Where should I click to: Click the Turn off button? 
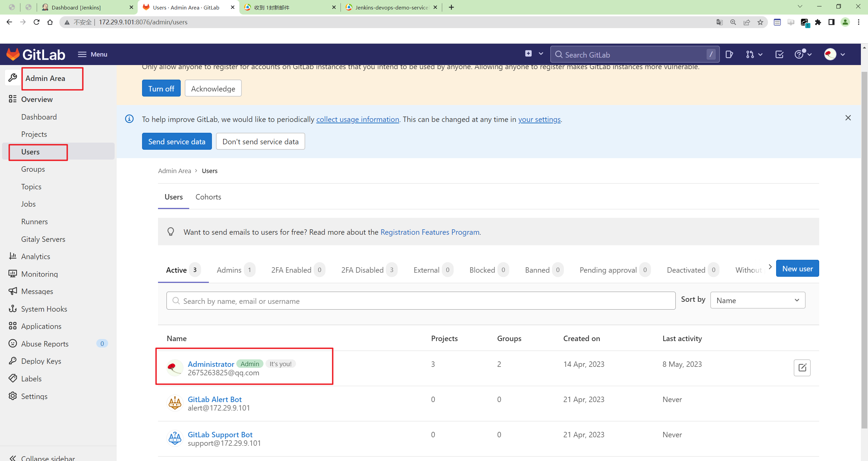click(x=161, y=88)
